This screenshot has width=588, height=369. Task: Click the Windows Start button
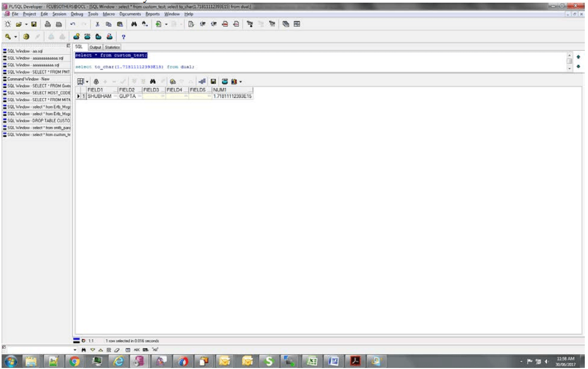[x=11, y=362]
